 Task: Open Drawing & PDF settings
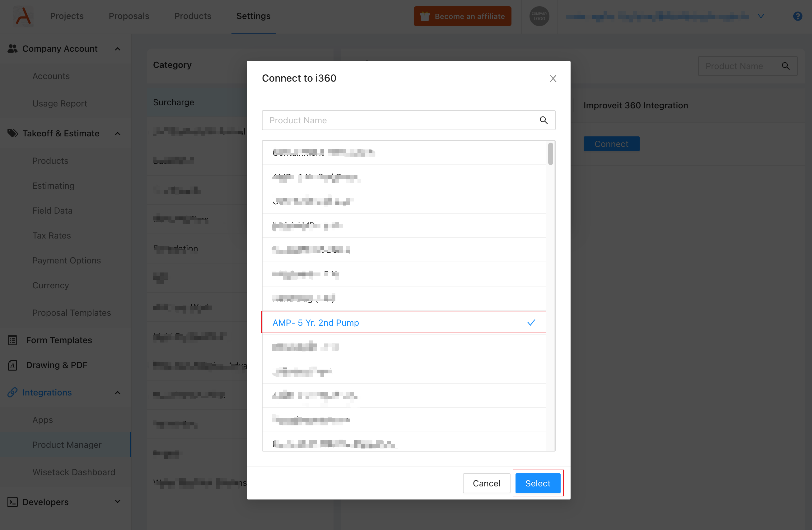click(57, 365)
